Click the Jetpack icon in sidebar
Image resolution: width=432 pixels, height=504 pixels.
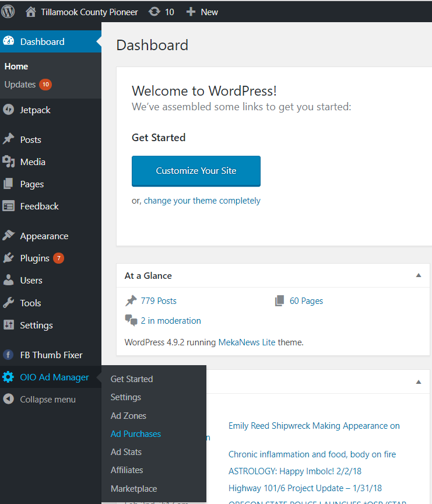point(8,110)
